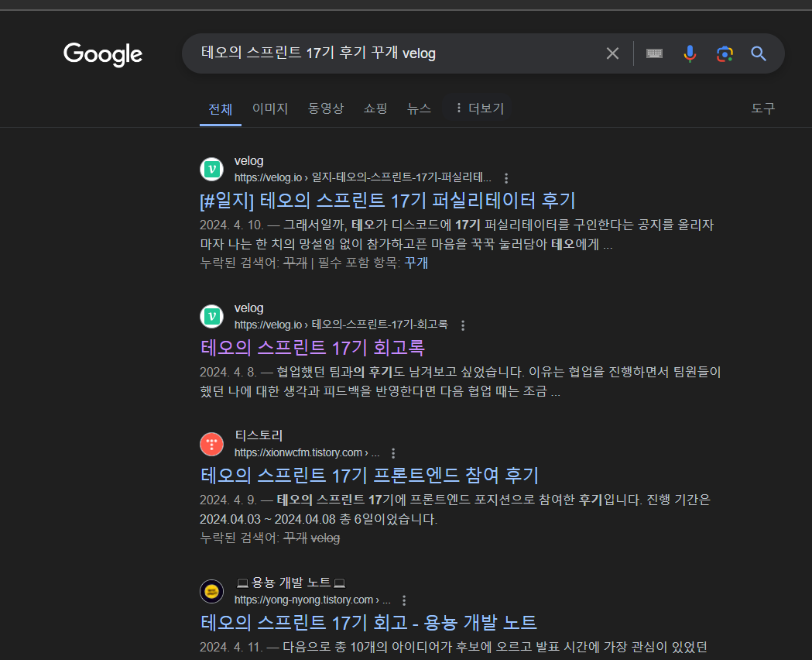Click the 용뇽 개발 노트 site name

point(290,583)
